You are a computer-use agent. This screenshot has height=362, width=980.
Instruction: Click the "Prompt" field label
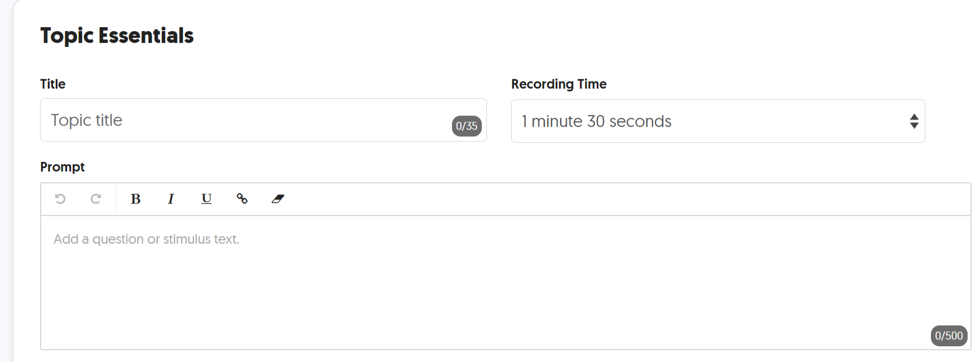coord(63,167)
